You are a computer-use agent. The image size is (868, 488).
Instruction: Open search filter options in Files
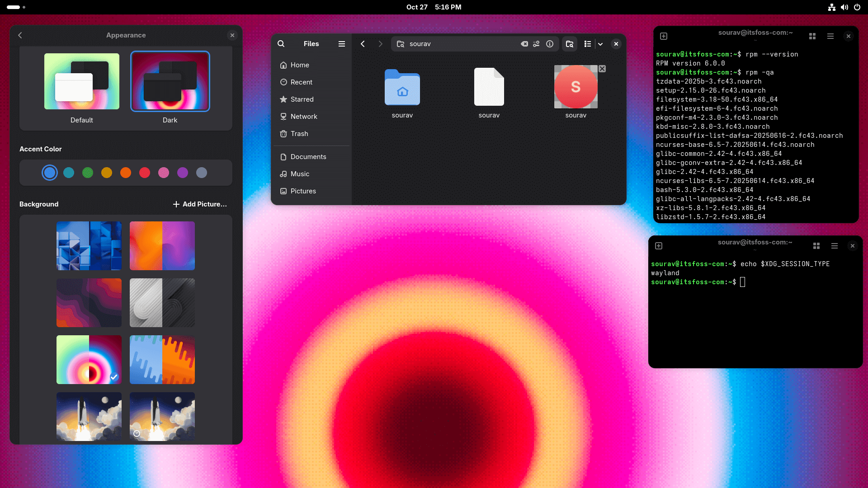pyautogui.click(x=537, y=44)
